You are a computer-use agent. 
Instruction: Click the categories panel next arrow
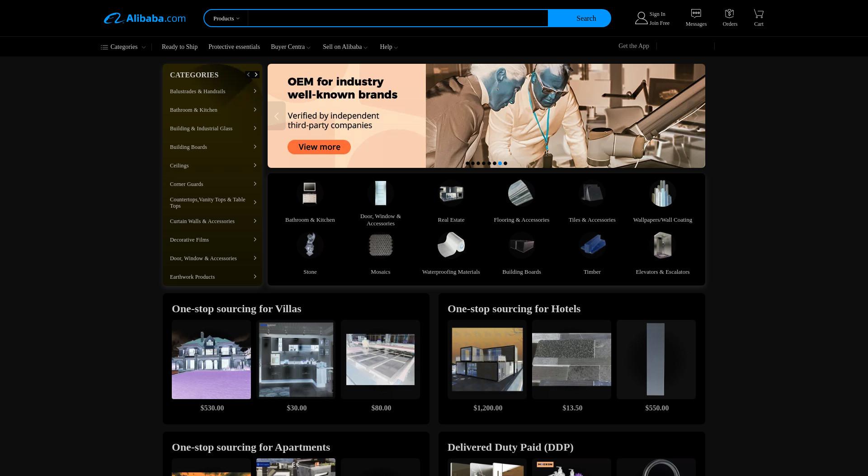click(x=256, y=75)
